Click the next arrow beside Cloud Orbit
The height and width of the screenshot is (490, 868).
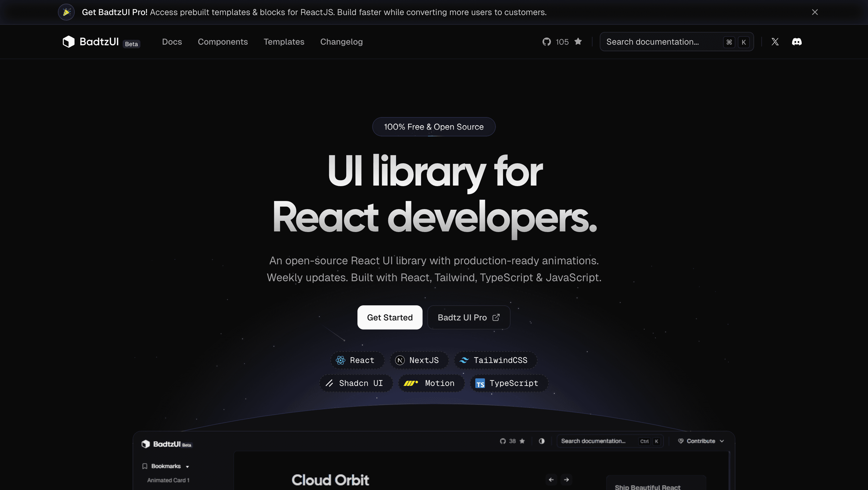(x=566, y=479)
